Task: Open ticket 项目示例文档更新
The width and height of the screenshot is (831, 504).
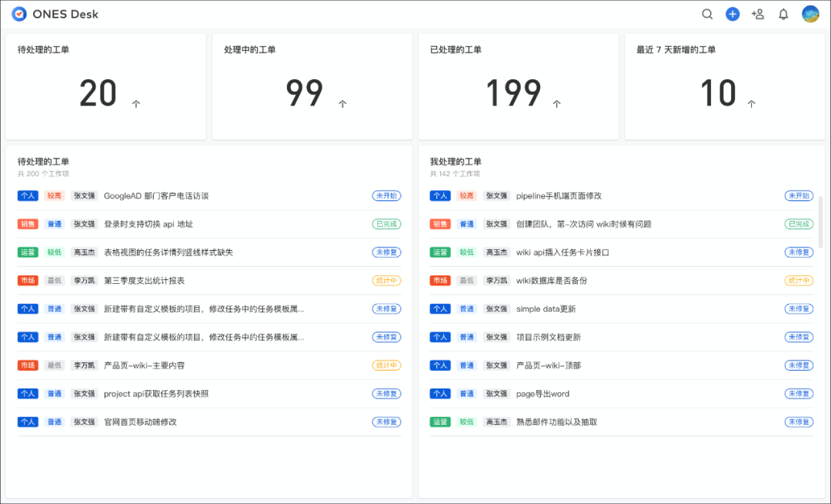Action: coord(549,337)
